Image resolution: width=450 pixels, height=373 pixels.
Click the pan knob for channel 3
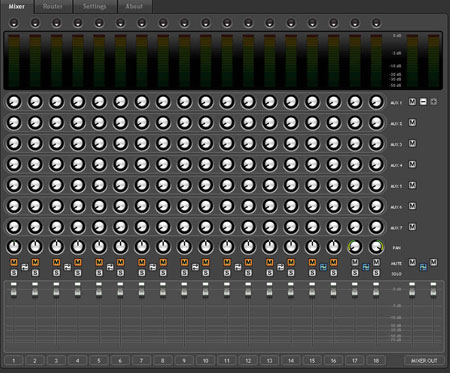click(56, 247)
